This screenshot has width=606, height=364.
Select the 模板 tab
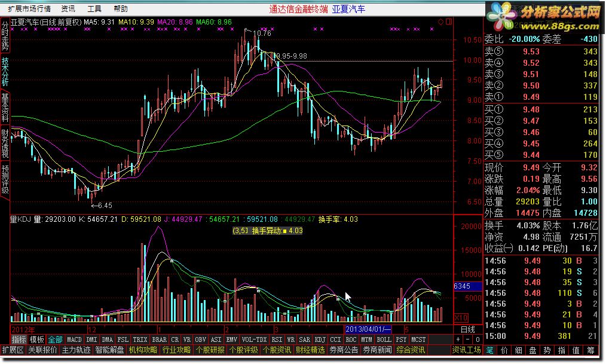[x=36, y=339]
